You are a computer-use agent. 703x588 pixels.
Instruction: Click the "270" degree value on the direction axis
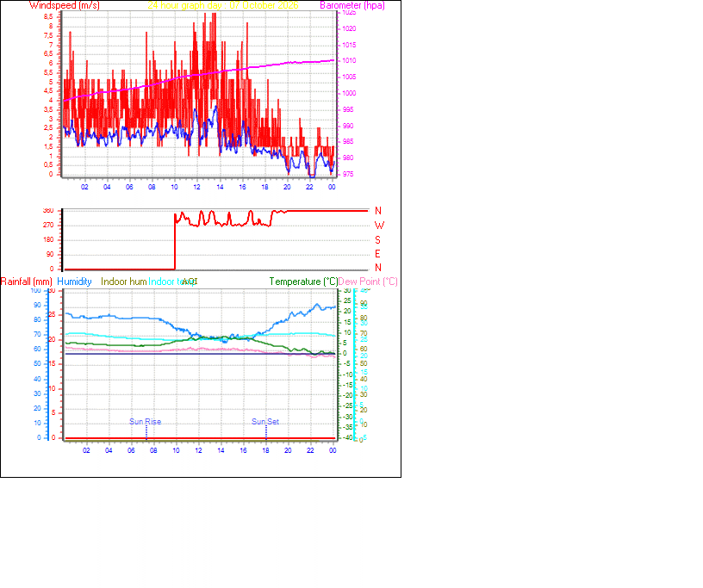48,225
